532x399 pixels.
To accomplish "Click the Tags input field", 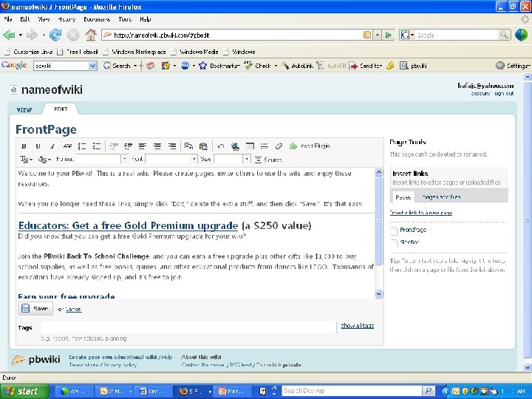I will point(188,327).
